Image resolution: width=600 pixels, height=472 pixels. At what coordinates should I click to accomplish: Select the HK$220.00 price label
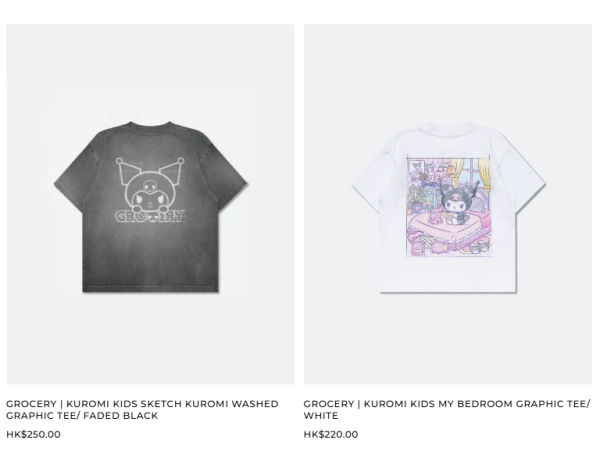(331, 434)
